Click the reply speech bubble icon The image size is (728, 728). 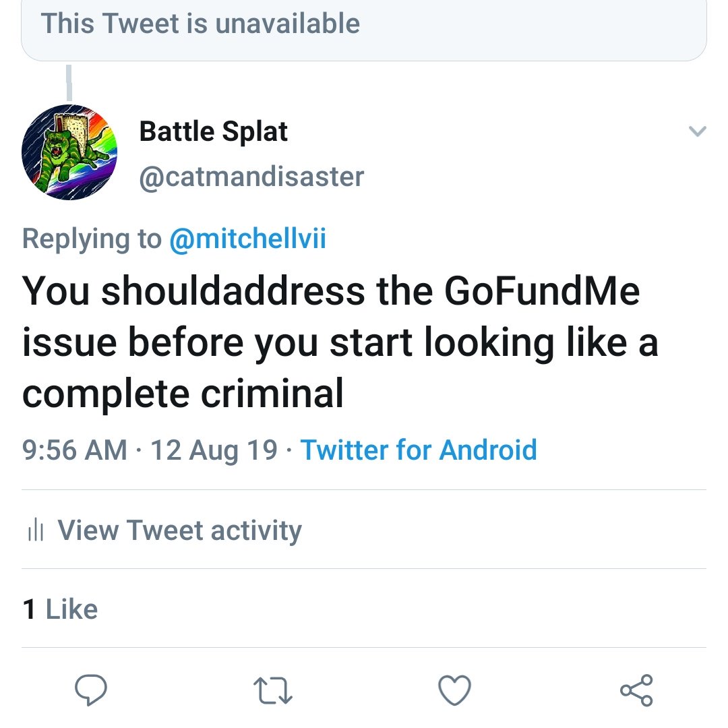(x=92, y=690)
